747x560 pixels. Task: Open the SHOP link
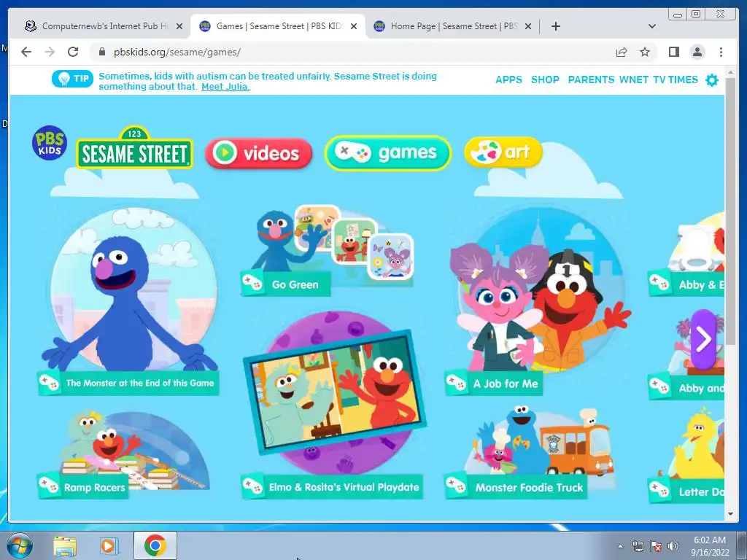(x=545, y=79)
